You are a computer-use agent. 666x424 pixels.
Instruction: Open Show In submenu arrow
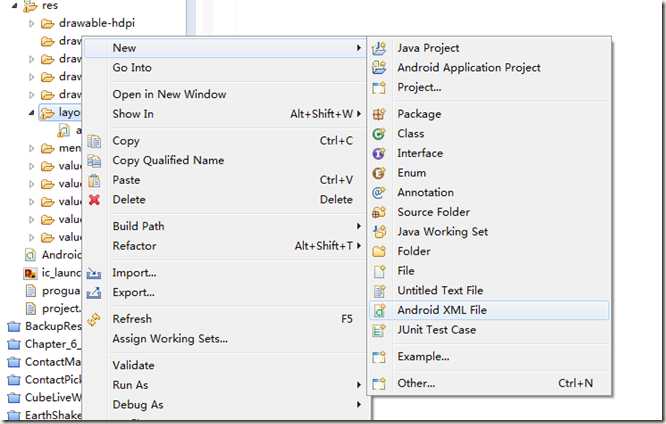tap(358, 114)
